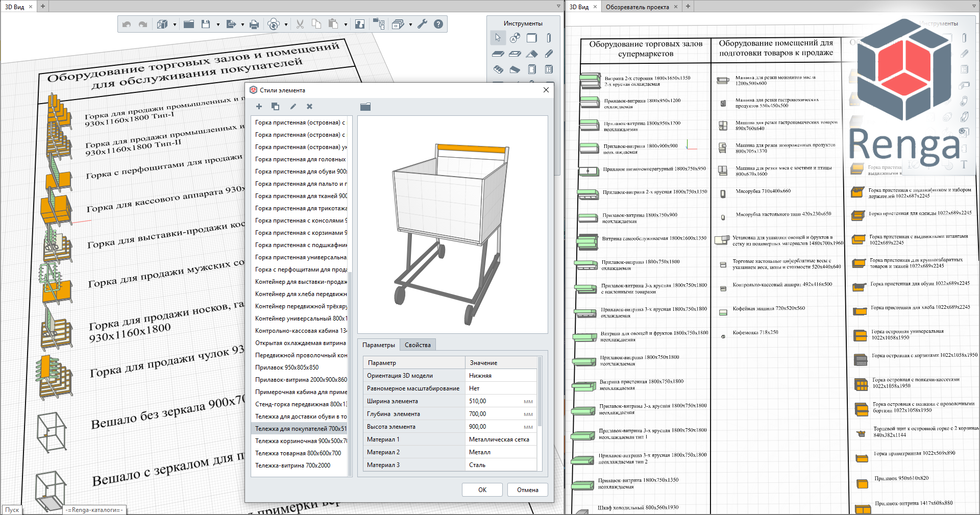Select the Door tool in Инструменты
Viewport: 980px width, 515px height.
[532, 69]
